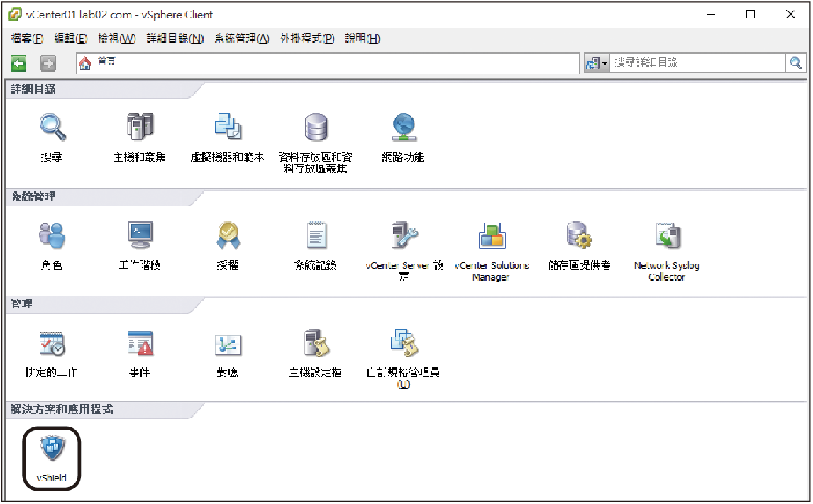Open 儲存區提供者 (Storage Providers) icon

point(579,235)
